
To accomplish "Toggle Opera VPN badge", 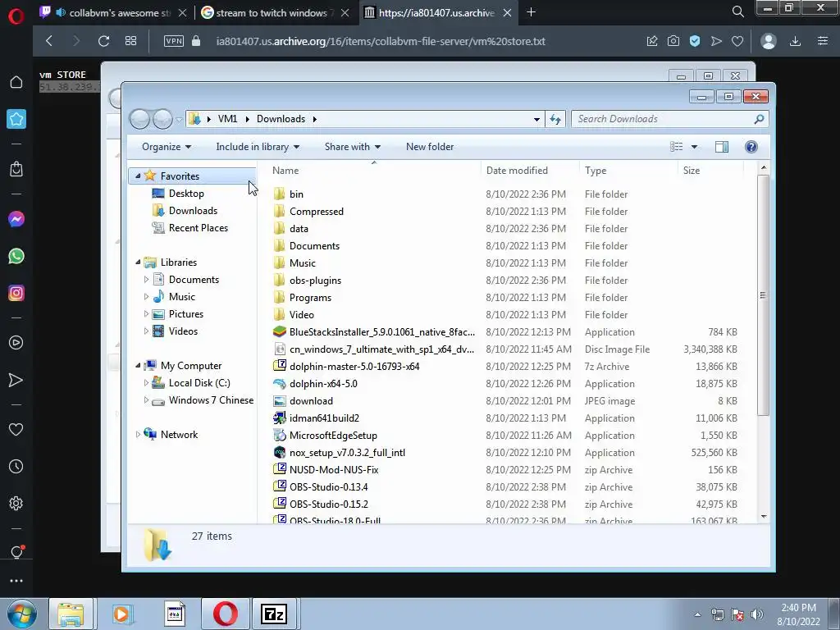I will 174,41.
